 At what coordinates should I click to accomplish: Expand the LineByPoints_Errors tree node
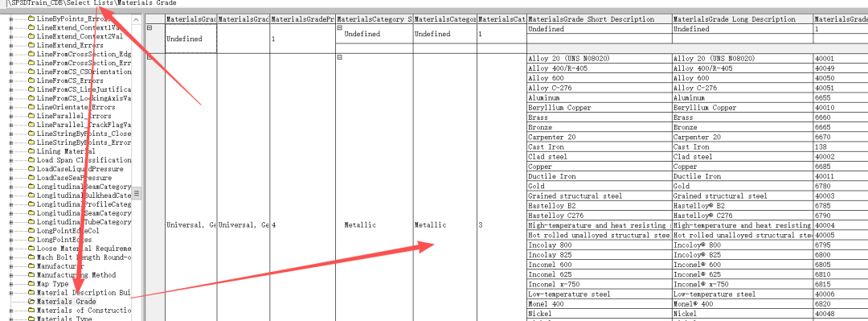coord(11,19)
